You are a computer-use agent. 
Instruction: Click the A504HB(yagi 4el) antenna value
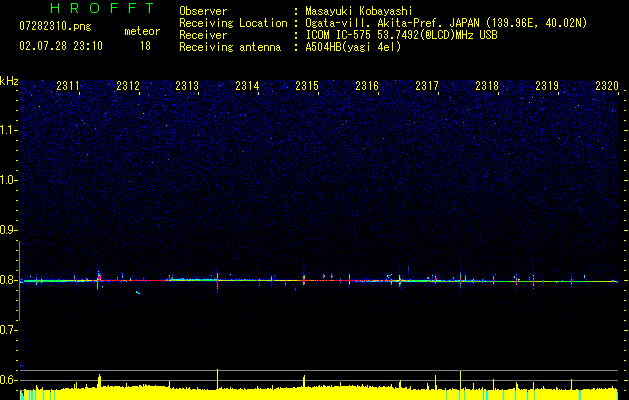[x=353, y=47]
